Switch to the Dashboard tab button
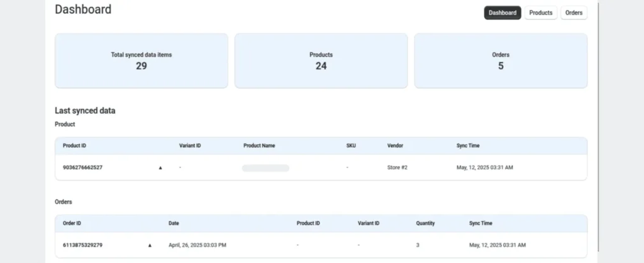This screenshot has width=644, height=263. click(x=502, y=13)
